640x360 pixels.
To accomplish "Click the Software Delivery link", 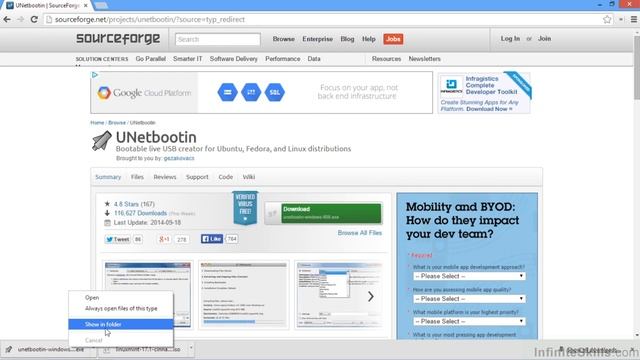I will [x=233, y=59].
